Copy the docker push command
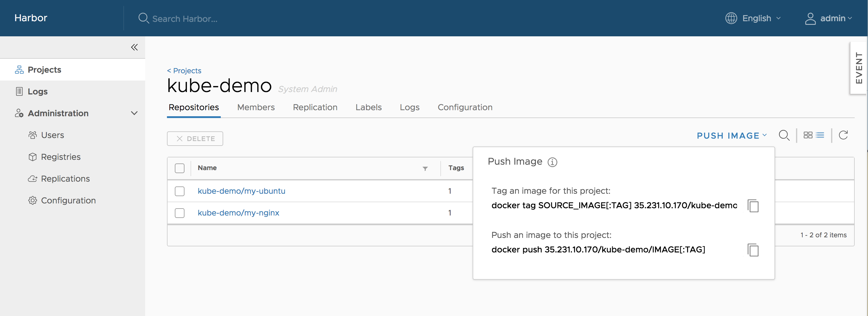The height and width of the screenshot is (316, 868). point(753,250)
